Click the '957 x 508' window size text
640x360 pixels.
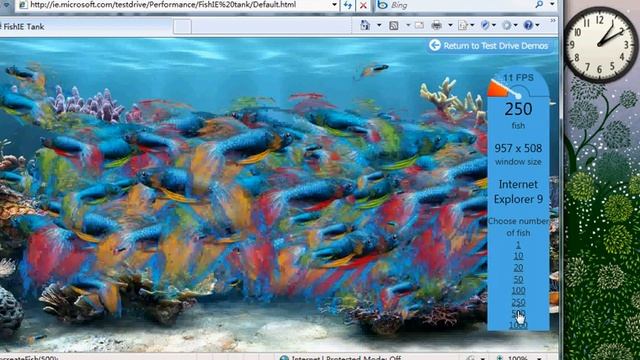518,148
